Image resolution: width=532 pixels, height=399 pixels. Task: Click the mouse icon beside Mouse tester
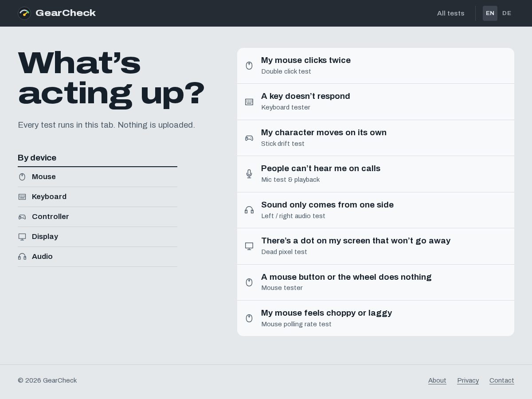(x=249, y=282)
